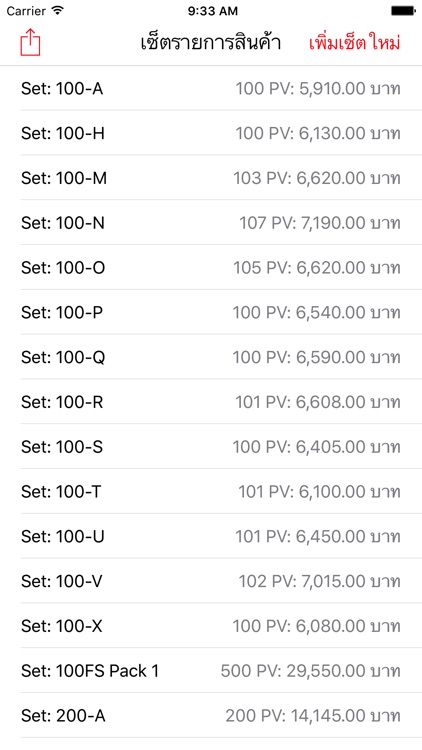This screenshot has width=422, height=750.
Task: Select Set: 100FS Pack 1
Action: 211,671
